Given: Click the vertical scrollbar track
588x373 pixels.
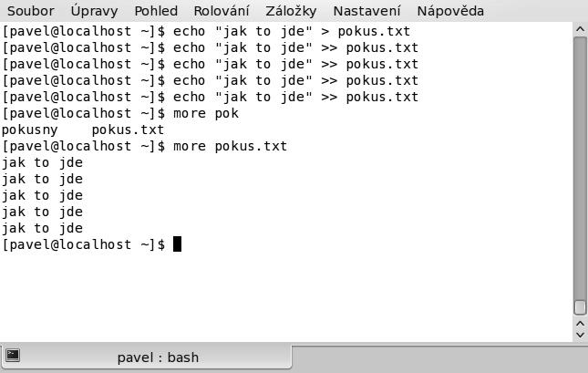Looking at the screenshot, I should [580, 176].
